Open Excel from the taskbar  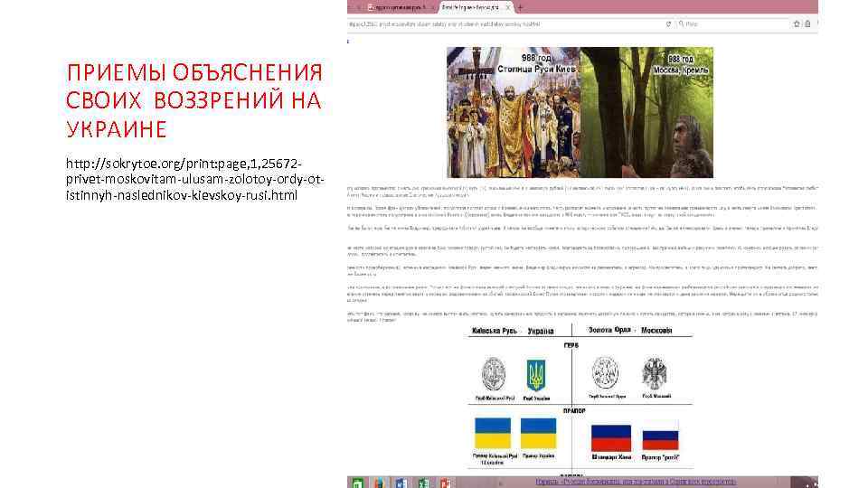(423, 483)
